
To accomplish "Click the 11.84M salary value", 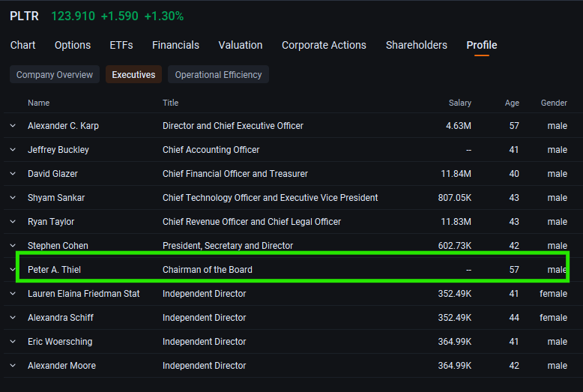I will coord(456,174).
